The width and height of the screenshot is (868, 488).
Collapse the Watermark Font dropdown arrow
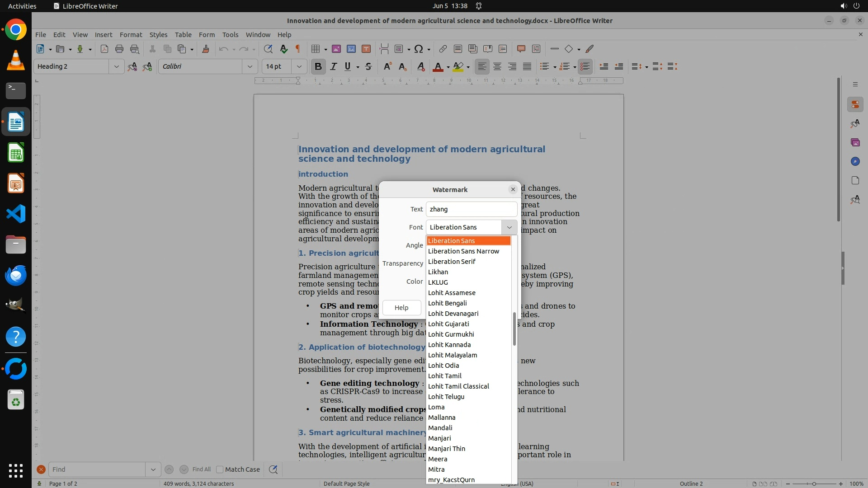click(509, 227)
